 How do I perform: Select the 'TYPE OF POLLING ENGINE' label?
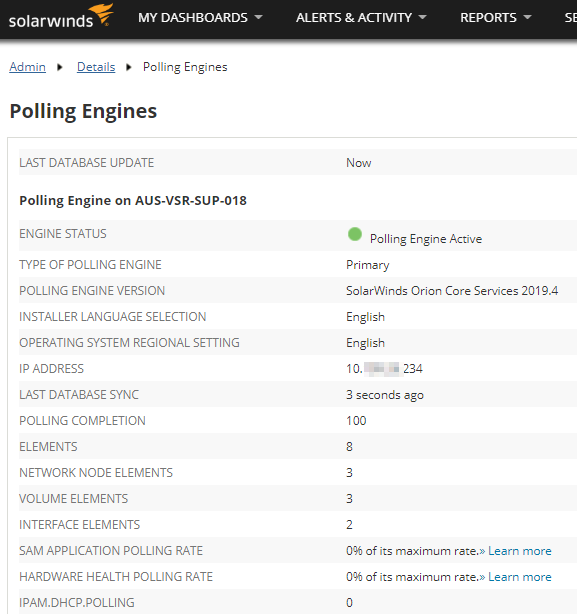click(x=90, y=265)
